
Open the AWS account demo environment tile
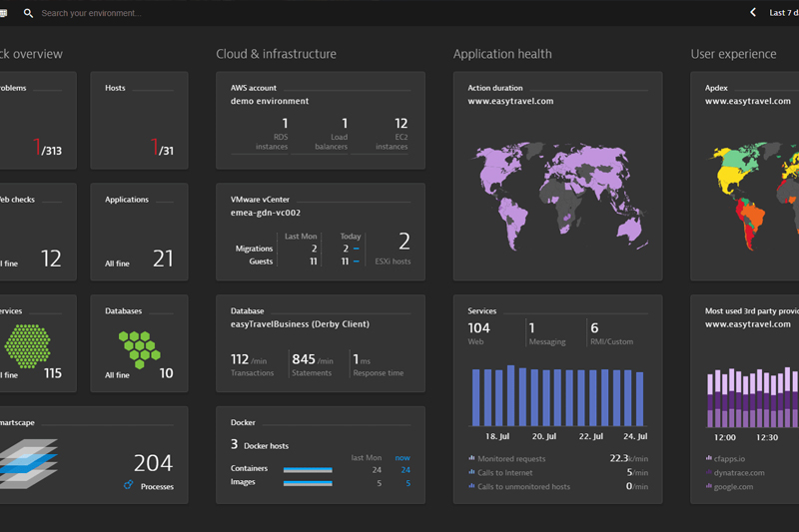click(x=321, y=120)
